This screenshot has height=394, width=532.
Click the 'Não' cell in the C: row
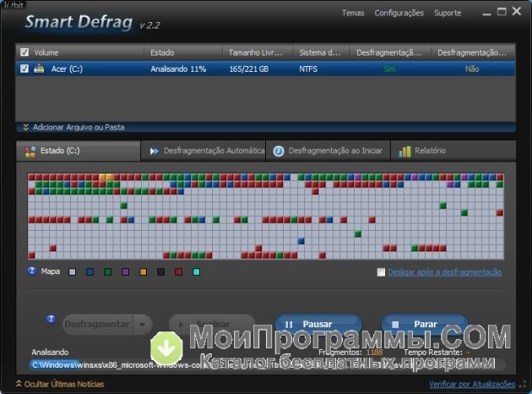tap(472, 69)
